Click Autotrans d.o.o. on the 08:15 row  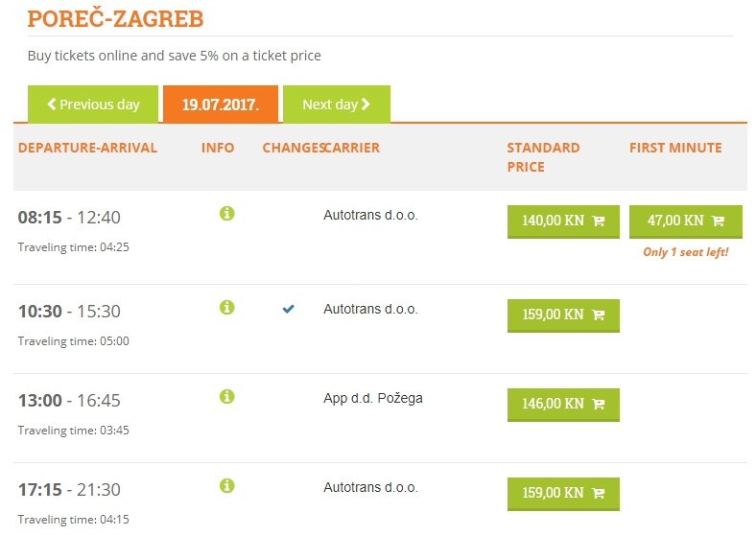click(x=370, y=215)
